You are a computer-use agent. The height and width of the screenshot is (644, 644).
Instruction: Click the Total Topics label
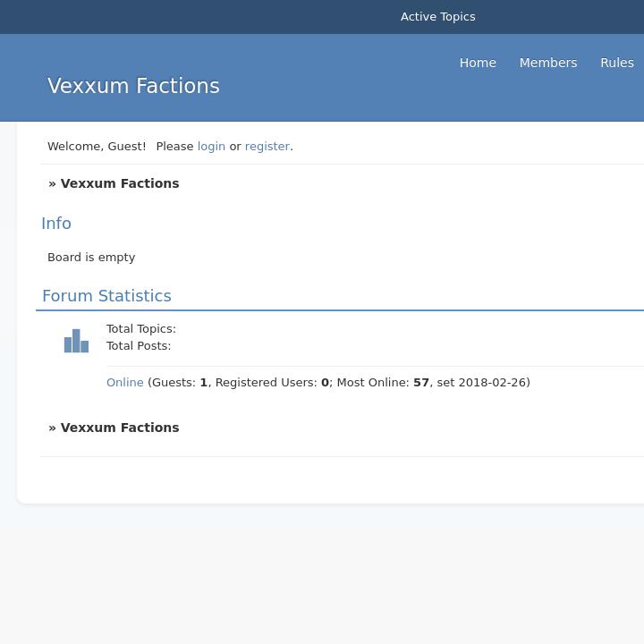(x=141, y=329)
